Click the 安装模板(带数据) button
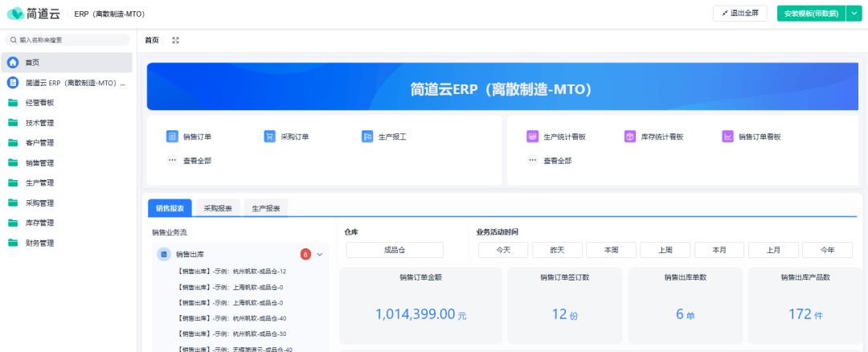Viewport: 868px width, 352px height. 812,14
